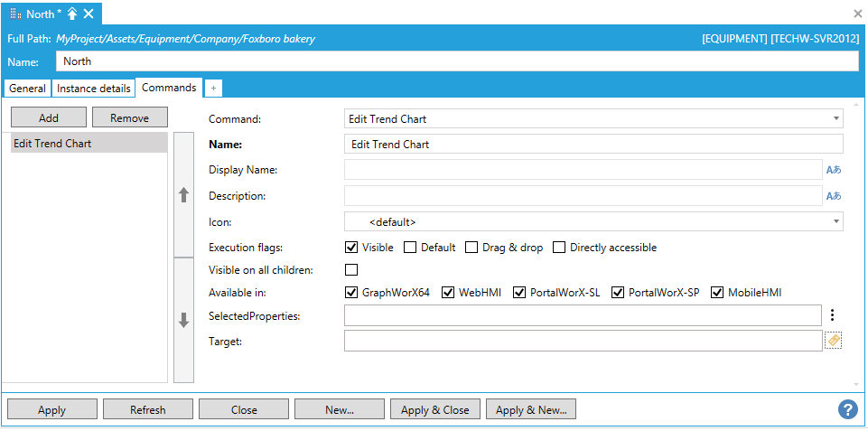This screenshot has height=431, width=868.
Task: Enable the Drag & drop checkbox
Action: pos(471,248)
